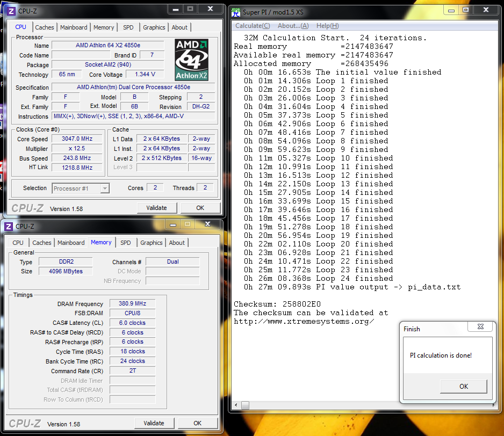Open About tab in lower CPU-Z window
The width and height of the screenshot is (504, 436).
point(177,243)
